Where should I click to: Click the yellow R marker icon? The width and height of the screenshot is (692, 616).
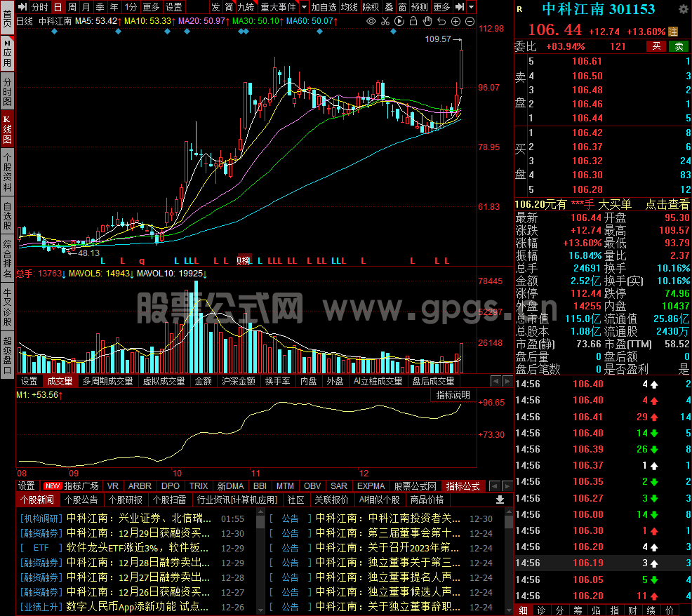[x=519, y=9]
